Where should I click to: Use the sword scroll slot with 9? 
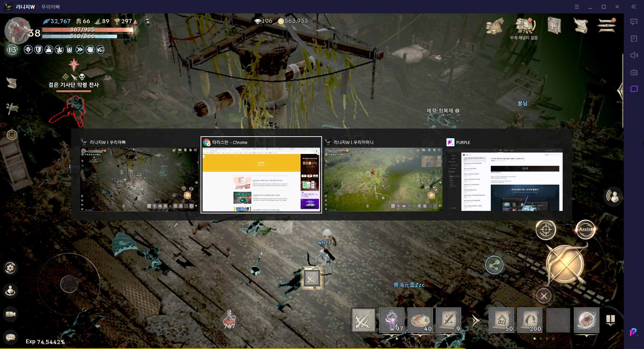pos(448,320)
